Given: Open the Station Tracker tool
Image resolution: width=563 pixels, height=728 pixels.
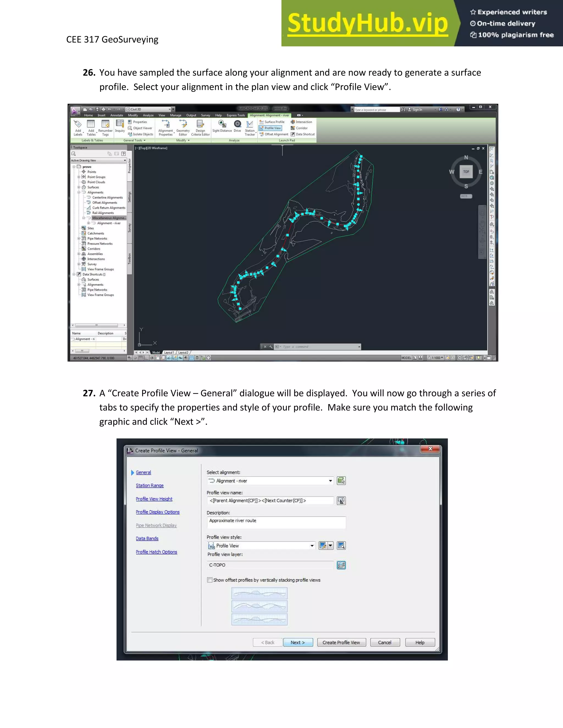Looking at the screenshot, I should click(250, 128).
